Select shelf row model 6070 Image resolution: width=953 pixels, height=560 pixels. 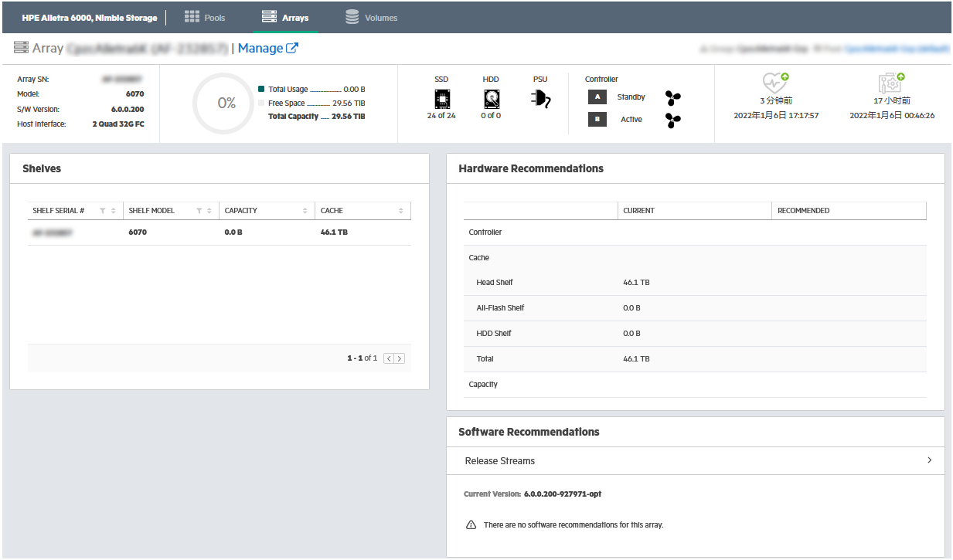(x=138, y=232)
